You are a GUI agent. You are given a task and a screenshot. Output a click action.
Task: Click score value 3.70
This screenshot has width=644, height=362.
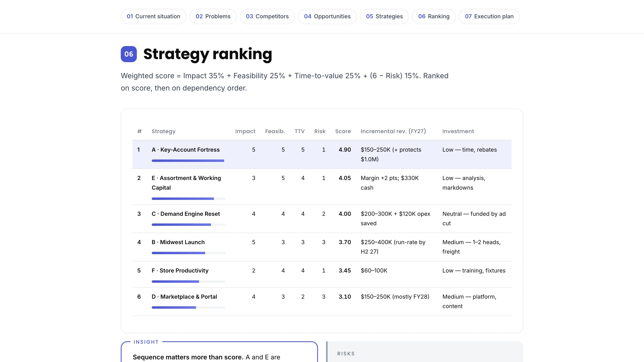pyautogui.click(x=345, y=242)
